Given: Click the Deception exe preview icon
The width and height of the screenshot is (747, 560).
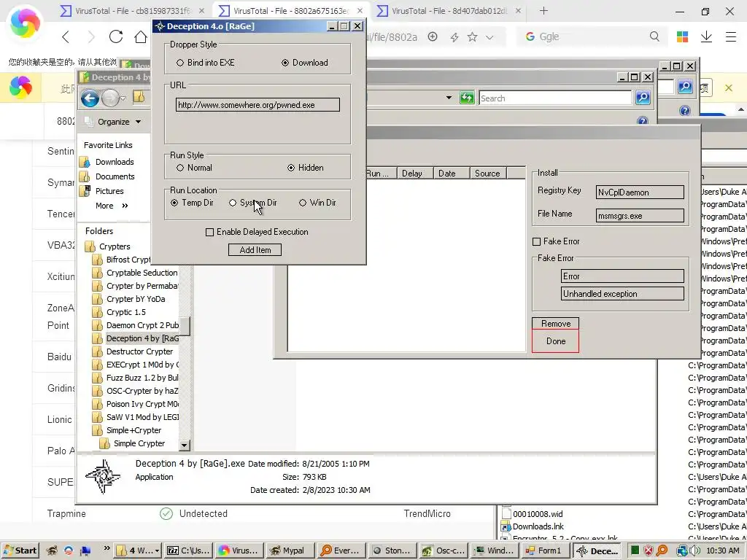Looking at the screenshot, I should [x=102, y=477].
